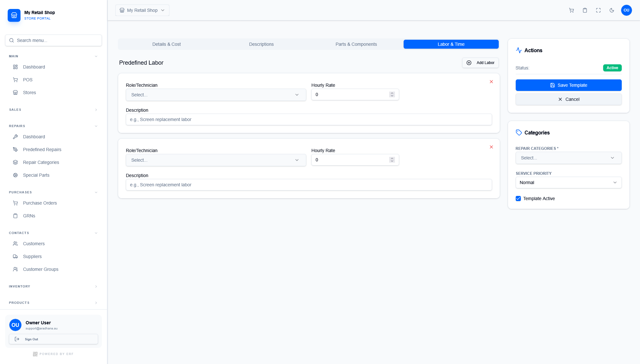This screenshot has height=364, width=640.
Task: Remove the second labor entry
Action: tap(491, 147)
